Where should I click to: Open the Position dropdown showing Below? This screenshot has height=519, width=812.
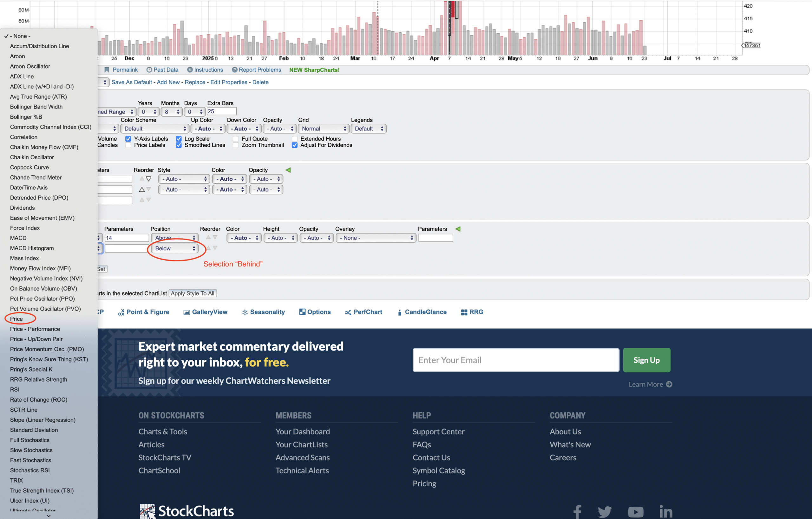click(175, 248)
